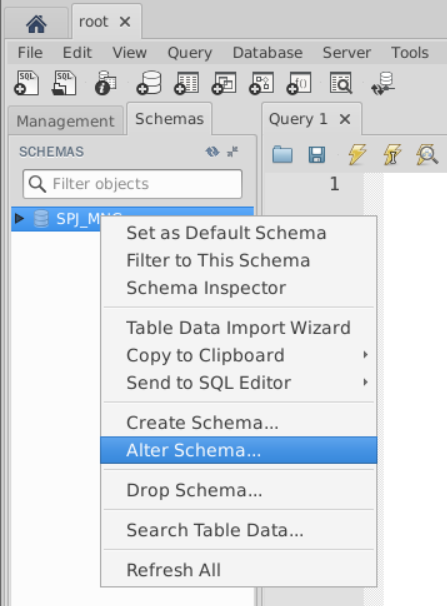Screen dimensions: 447x606
Task: Expand the SPJ_MNG schema tree node
Action: click(19, 218)
